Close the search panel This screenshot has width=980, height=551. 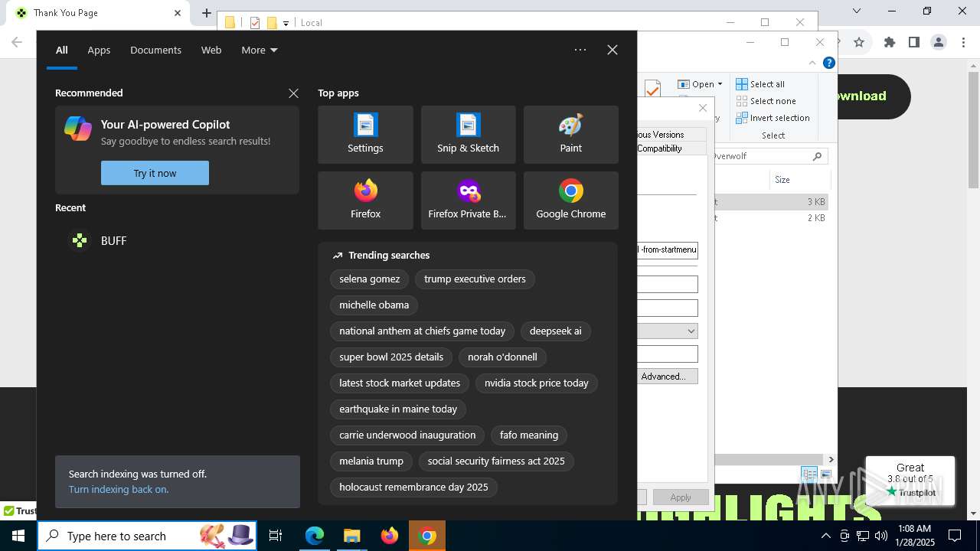pos(612,50)
